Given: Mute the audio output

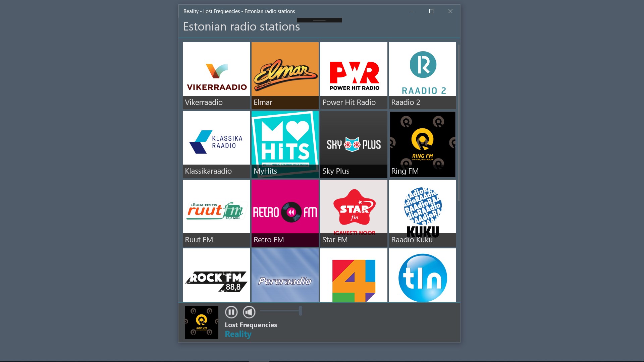Looking at the screenshot, I should click(249, 312).
